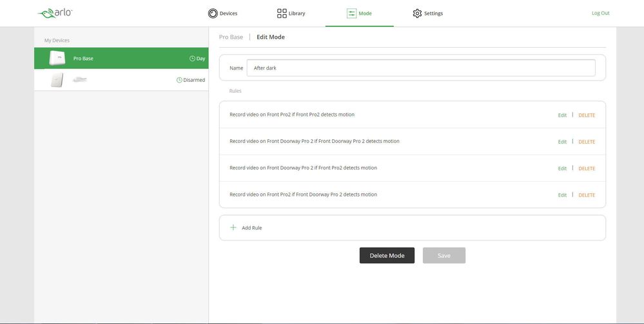Click the Settings gear icon
The image size is (644, 324).
click(x=417, y=14)
